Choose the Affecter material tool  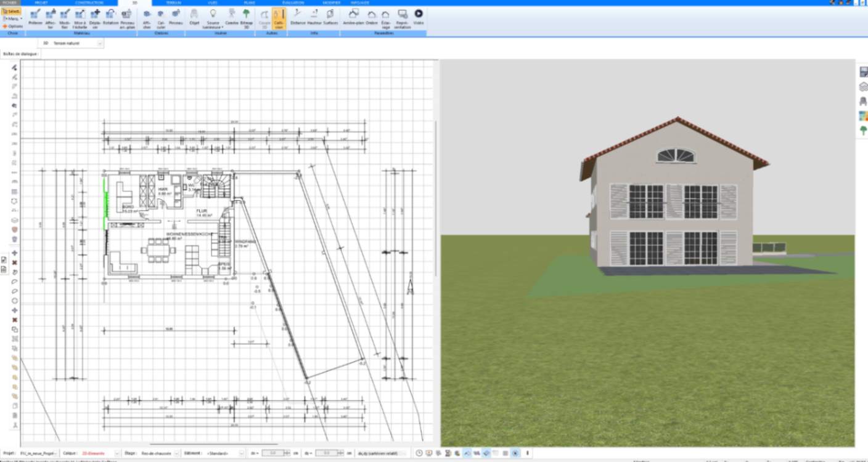[50, 18]
